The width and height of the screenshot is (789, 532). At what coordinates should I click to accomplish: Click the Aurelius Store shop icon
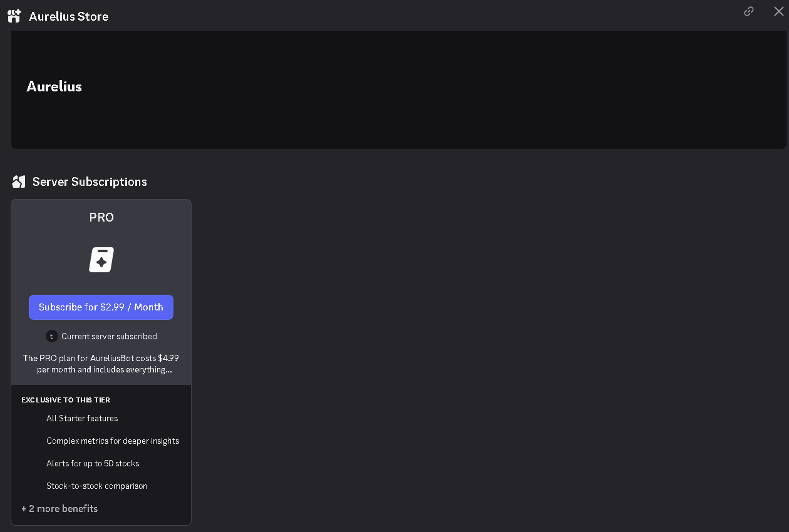click(14, 16)
